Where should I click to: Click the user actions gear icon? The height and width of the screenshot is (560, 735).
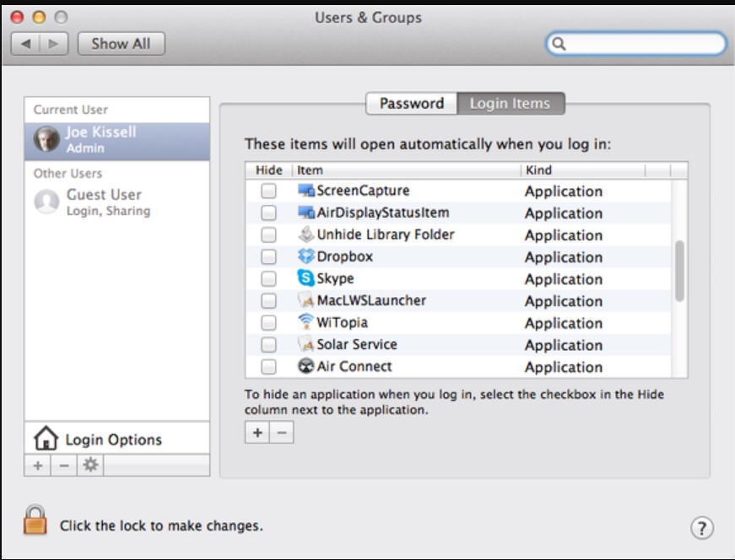pyautogui.click(x=89, y=466)
